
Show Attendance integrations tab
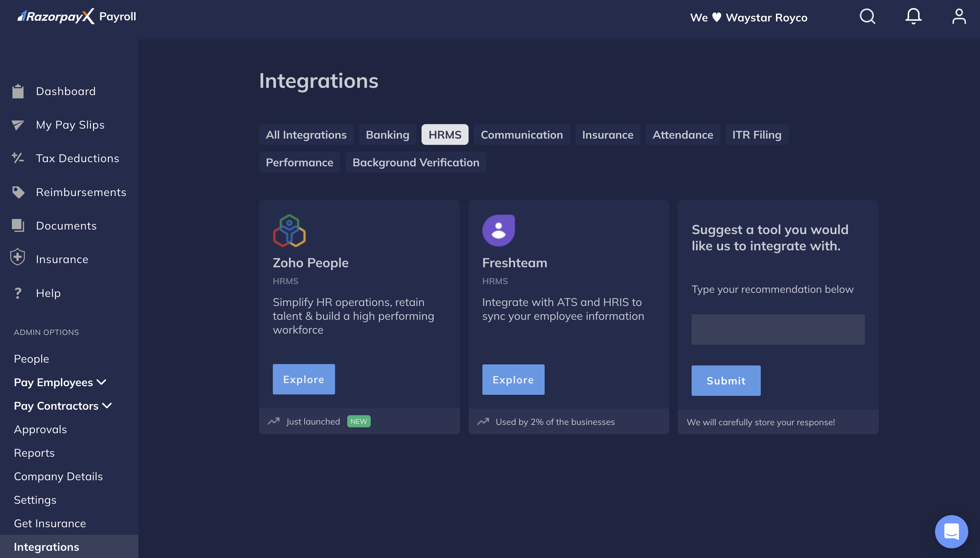683,134
